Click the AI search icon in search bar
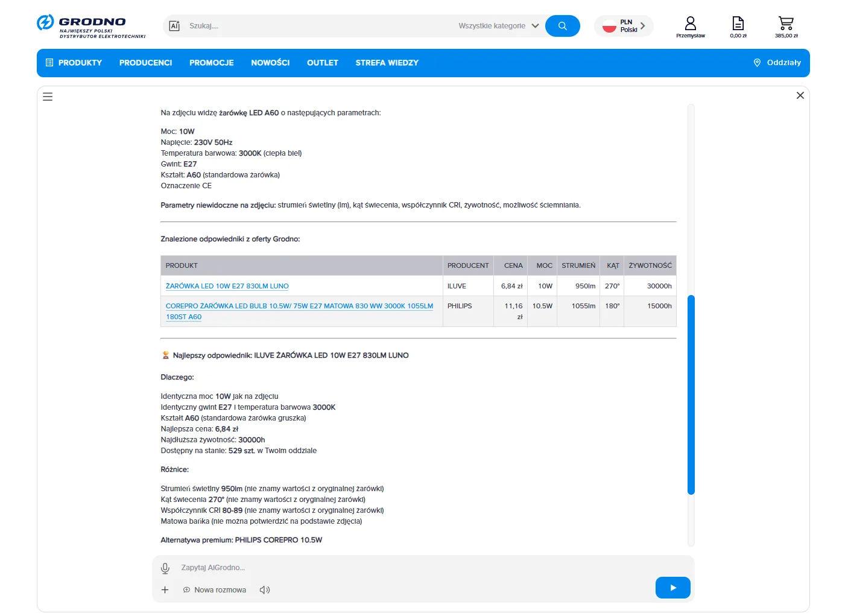The height and width of the screenshot is (616, 848). coord(174,26)
